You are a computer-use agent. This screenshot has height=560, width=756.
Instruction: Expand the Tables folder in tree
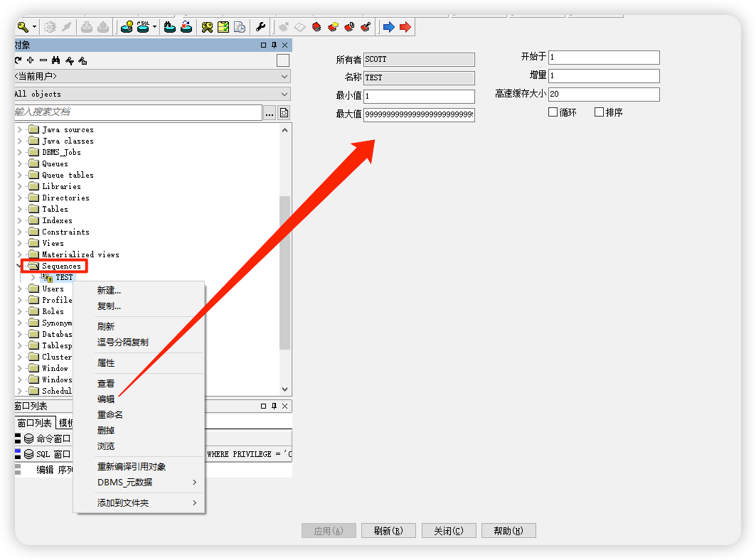[19, 209]
